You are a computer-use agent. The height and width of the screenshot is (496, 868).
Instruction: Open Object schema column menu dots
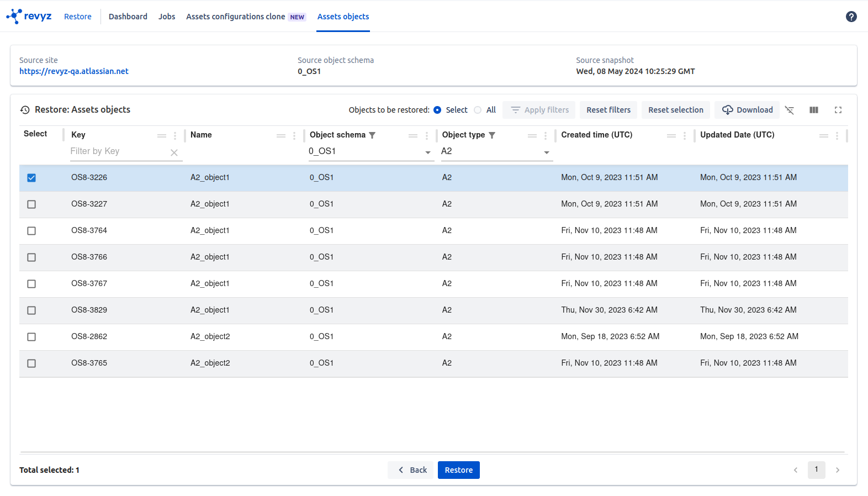coord(426,136)
